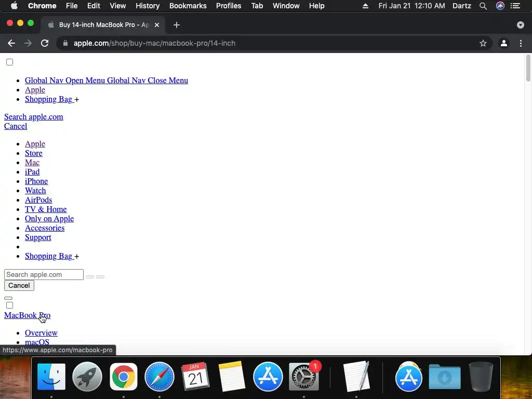Open Finder from the Dock
Screen dimensions: 532x399
click(51, 377)
